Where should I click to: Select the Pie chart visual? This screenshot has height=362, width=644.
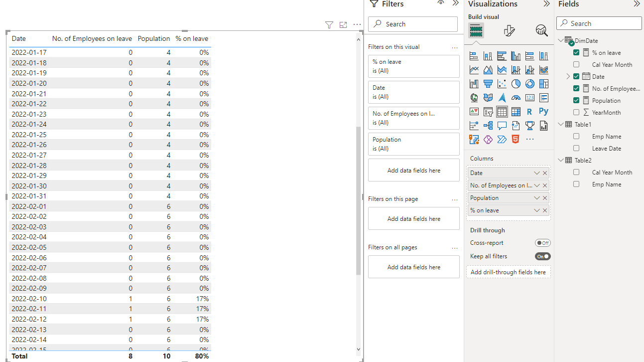click(x=516, y=84)
